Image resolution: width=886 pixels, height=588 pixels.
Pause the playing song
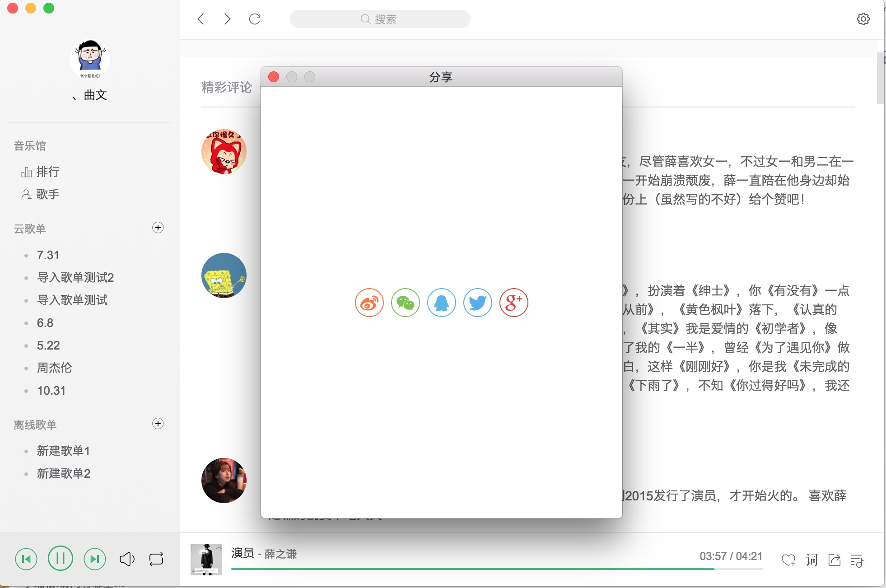(x=61, y=559)
